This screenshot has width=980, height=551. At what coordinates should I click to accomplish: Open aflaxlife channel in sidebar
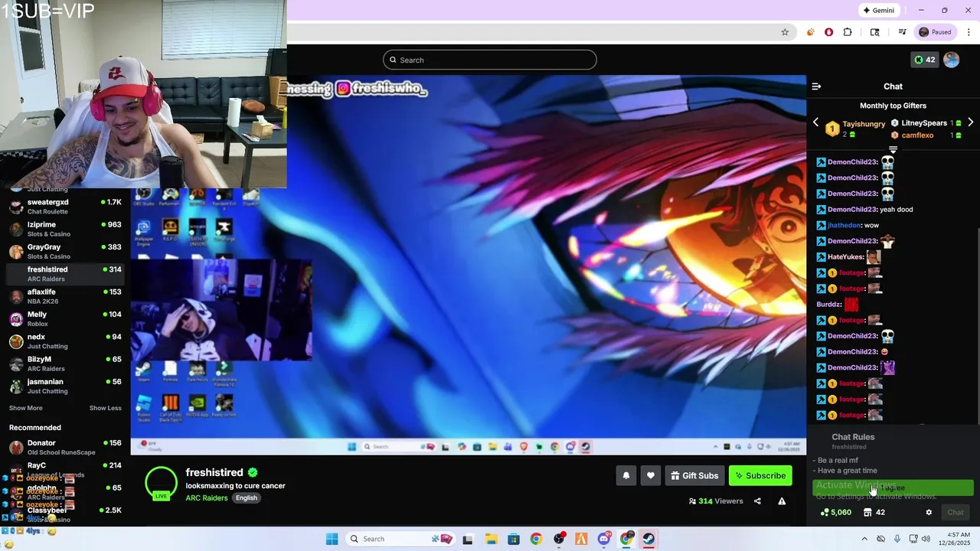pyautogui.click(x=65, y=296)
